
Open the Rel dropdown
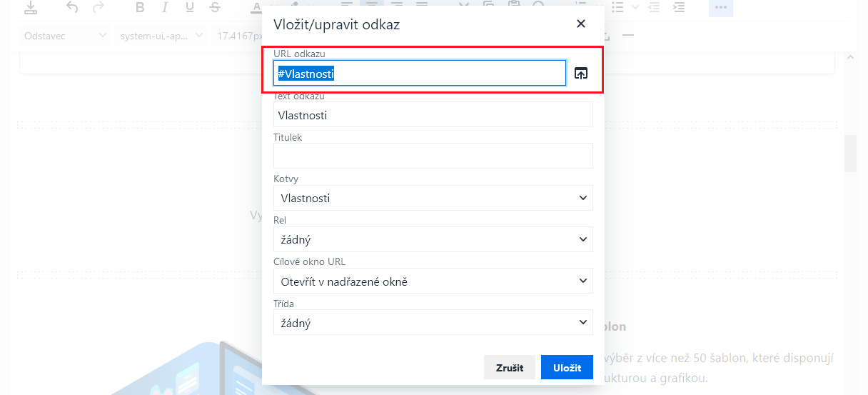pos(433,239)
